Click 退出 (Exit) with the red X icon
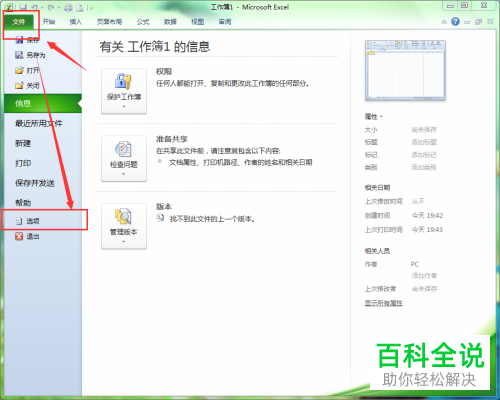 pyautogui.click(x=28, y=236)
